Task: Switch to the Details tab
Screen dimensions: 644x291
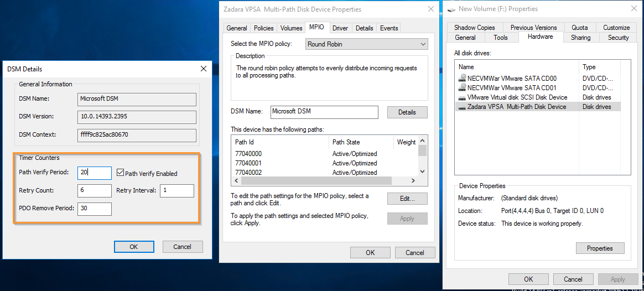Action: click(x=364, y=28)
